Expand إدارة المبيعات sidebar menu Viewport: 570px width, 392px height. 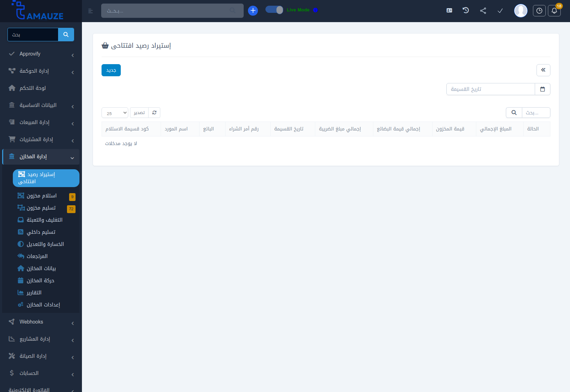(x=41, y=123)
